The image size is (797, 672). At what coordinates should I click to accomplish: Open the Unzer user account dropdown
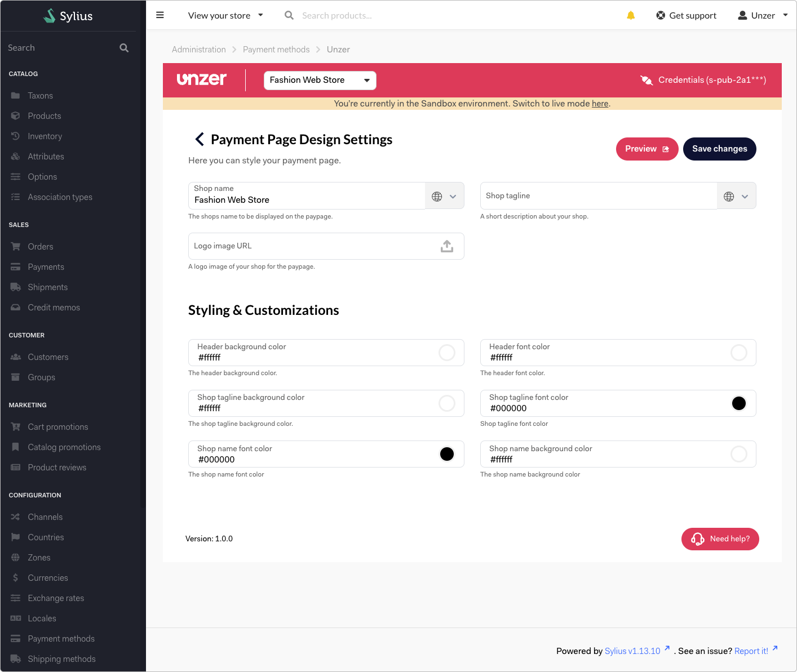(763, 15)
